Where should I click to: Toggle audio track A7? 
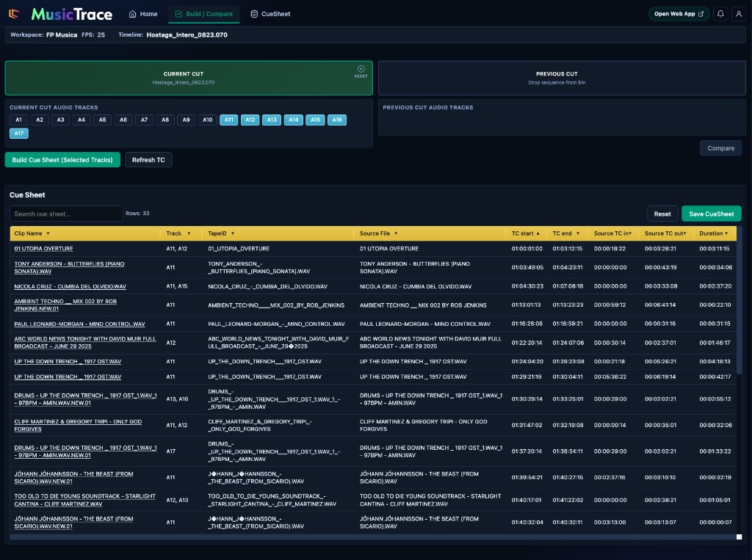coord(145,120)
